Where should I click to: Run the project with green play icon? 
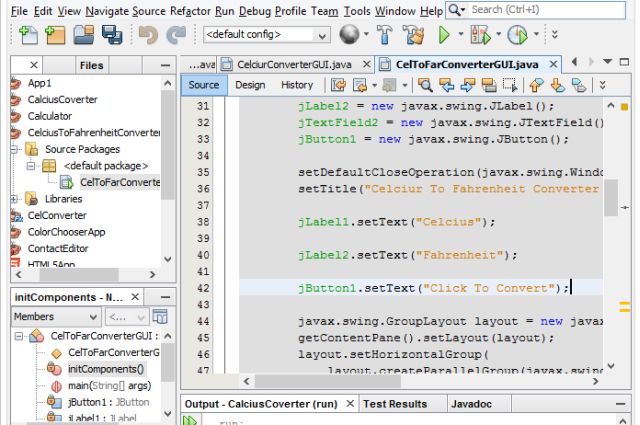[445, 35]
